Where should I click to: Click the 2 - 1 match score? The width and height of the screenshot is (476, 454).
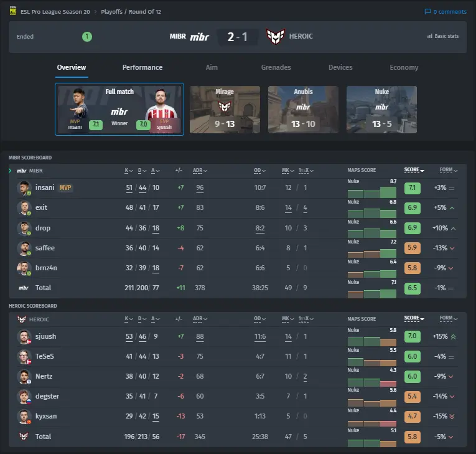(238, 37)
